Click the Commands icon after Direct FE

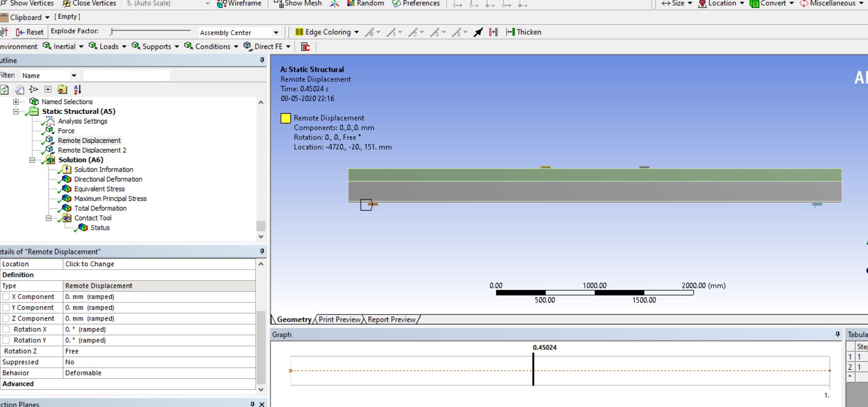point(305,46)
